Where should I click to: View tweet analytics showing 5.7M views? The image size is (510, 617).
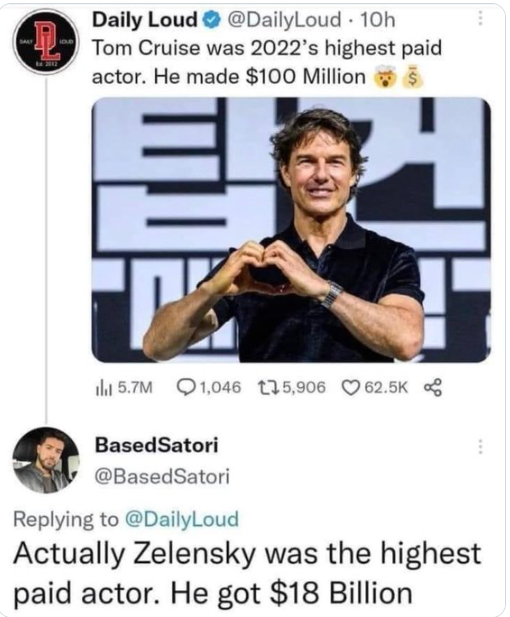124,388
